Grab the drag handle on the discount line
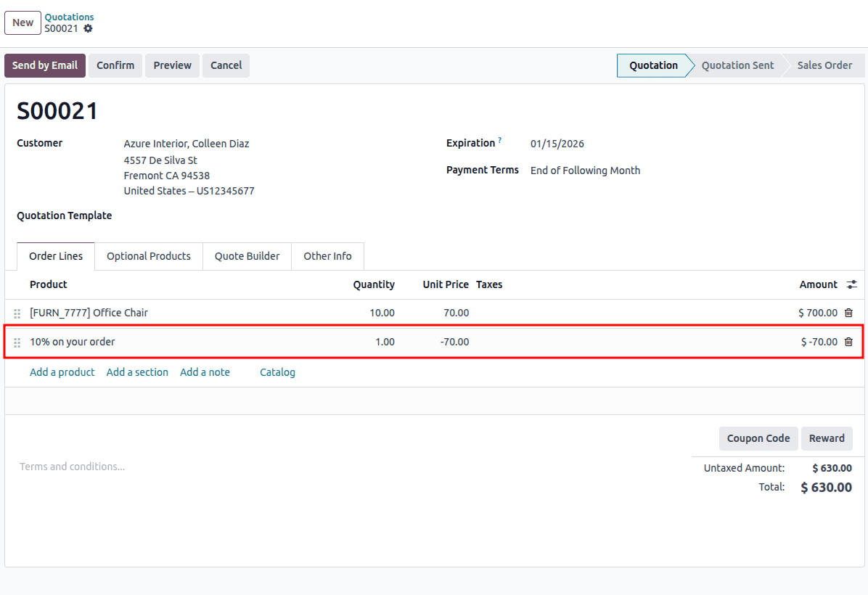The height and width of the screenshot is (595, 868). [17, 342]
